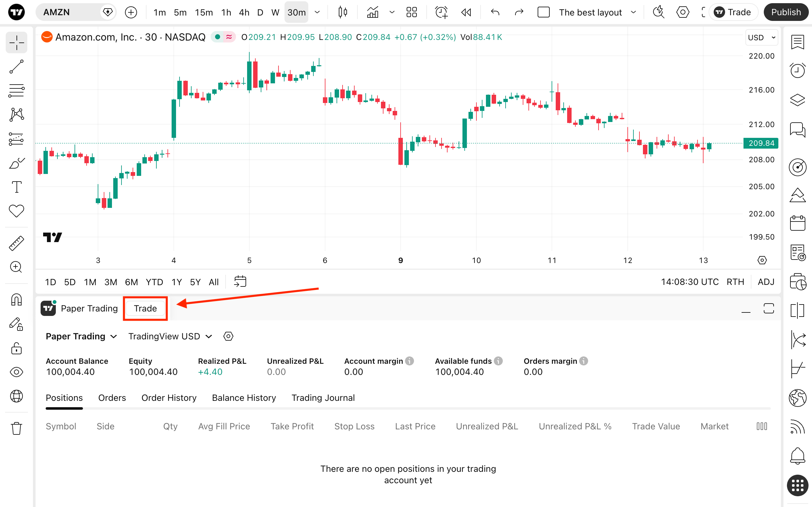This screenshot has width=812, height=507.
Task: Click the Replay rewind icon
Action: point(466,12)
